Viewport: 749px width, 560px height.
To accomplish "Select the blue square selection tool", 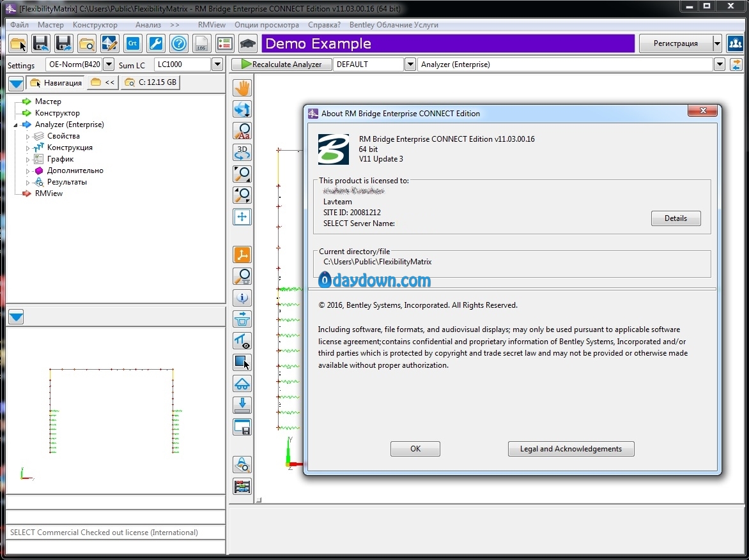I will pyautogui.click(x=242, y=362).
